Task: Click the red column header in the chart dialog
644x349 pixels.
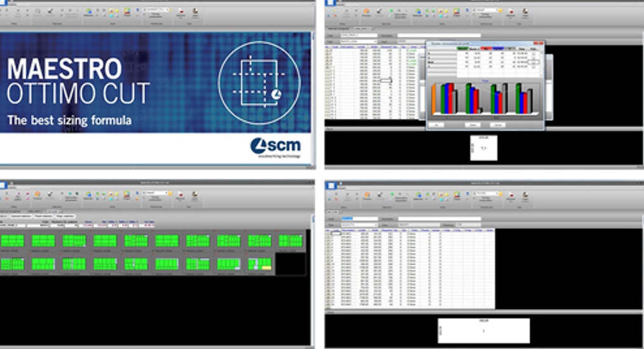Action: 486,48
